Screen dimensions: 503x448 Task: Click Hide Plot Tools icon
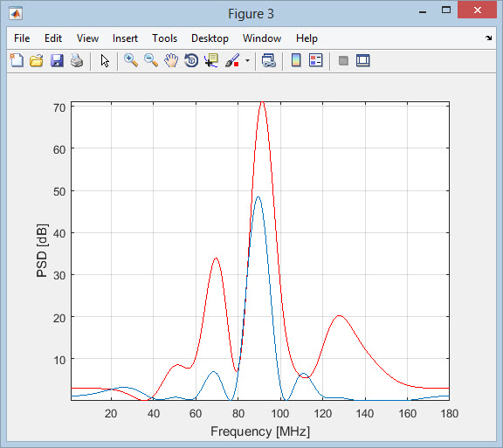[343, 60]
